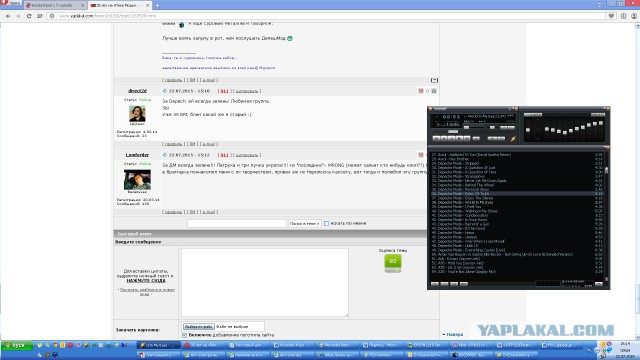640x360 pixels.
Task: Open a new browser tab
Action: [x=158, y=5]
